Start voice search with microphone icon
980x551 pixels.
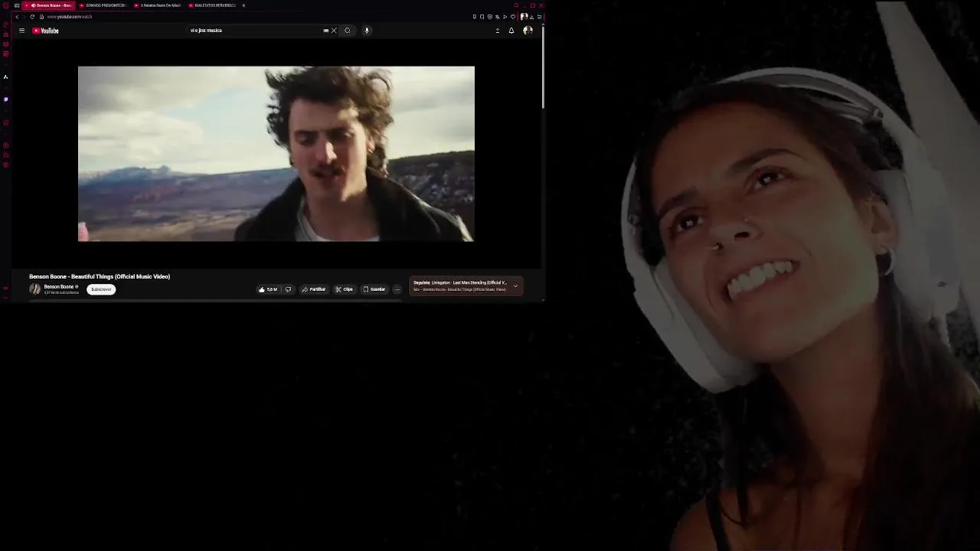pos(367,31)
